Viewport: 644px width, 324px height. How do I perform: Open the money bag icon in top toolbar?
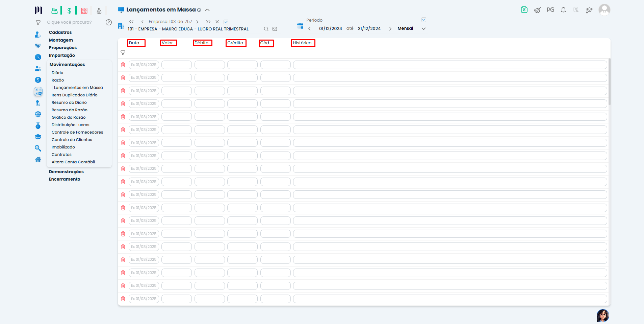(99, 11)
